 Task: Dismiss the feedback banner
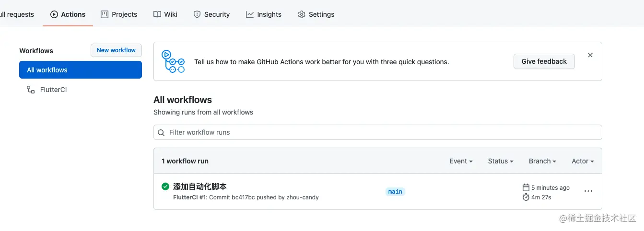click(590, 55)
